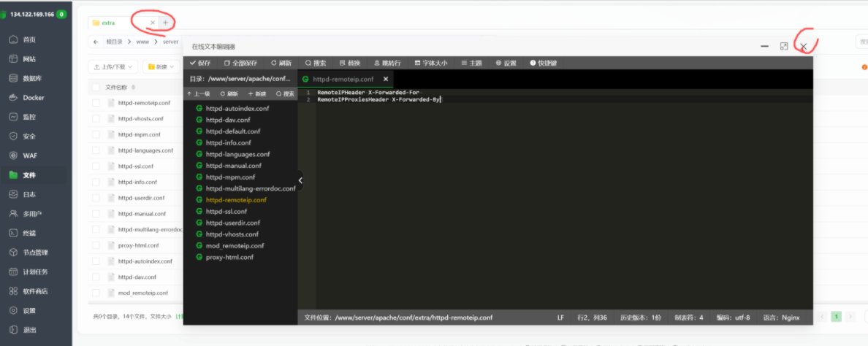Go up with 上一级 in editor file panel
The image size is (868, 346).
pyautogui.click(x=198, y=94)
